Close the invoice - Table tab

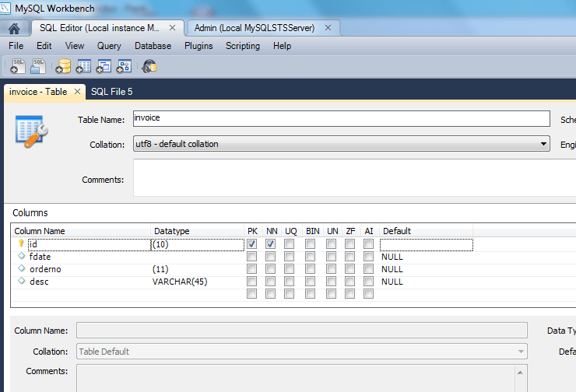[77, 92]
